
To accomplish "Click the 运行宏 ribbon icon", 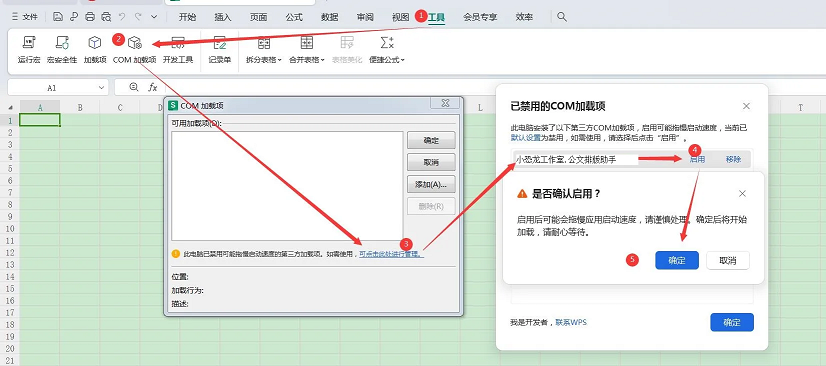I will pos(29,50).
